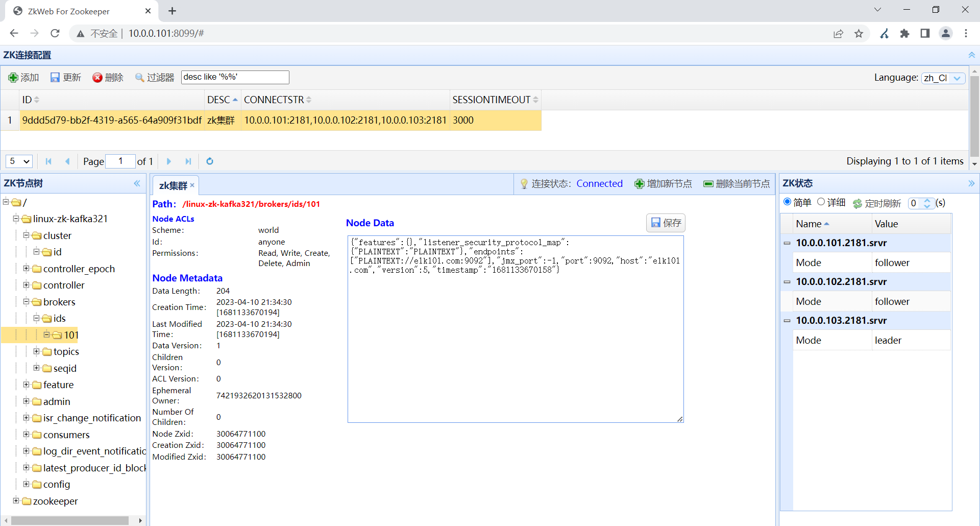Click the 定时刷新 timed refresh icon

[x=857, y=203]
